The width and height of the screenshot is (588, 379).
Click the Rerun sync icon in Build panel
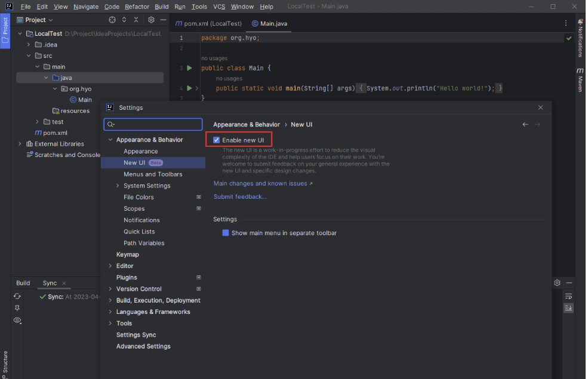coord(17,296)
